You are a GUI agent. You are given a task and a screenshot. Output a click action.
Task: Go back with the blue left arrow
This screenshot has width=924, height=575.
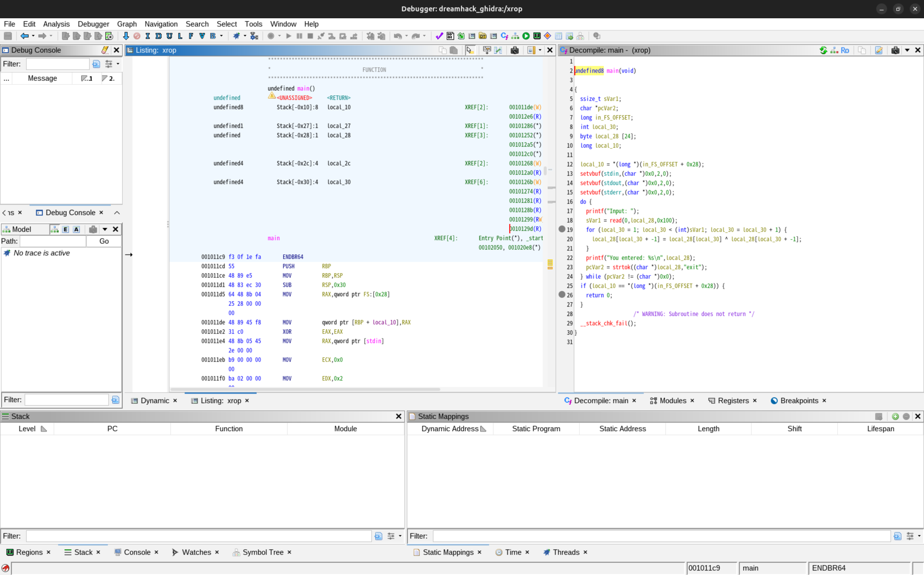pos(24,36)
